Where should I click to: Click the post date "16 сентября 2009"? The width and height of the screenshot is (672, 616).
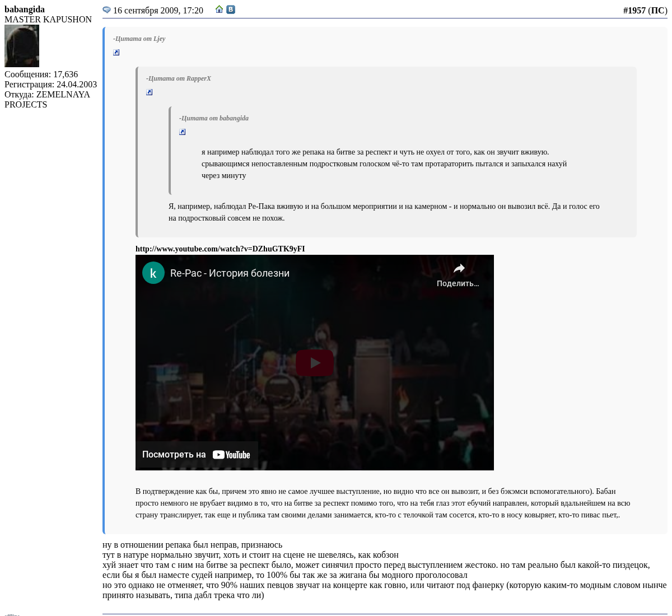click(158, 10)
